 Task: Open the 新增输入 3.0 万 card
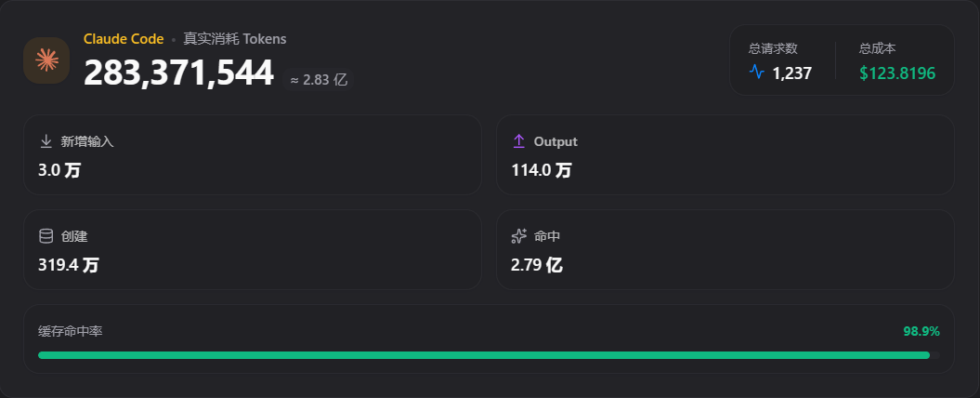253,154
